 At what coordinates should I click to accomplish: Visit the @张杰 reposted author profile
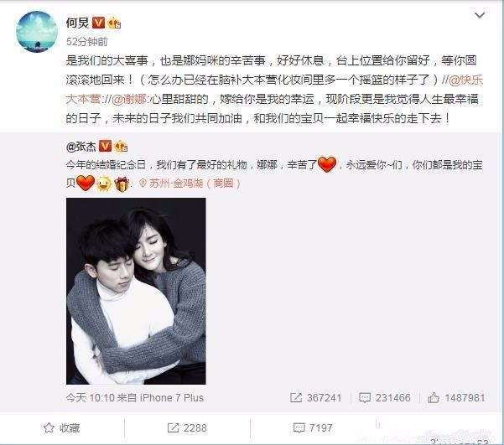pos(81,147)
